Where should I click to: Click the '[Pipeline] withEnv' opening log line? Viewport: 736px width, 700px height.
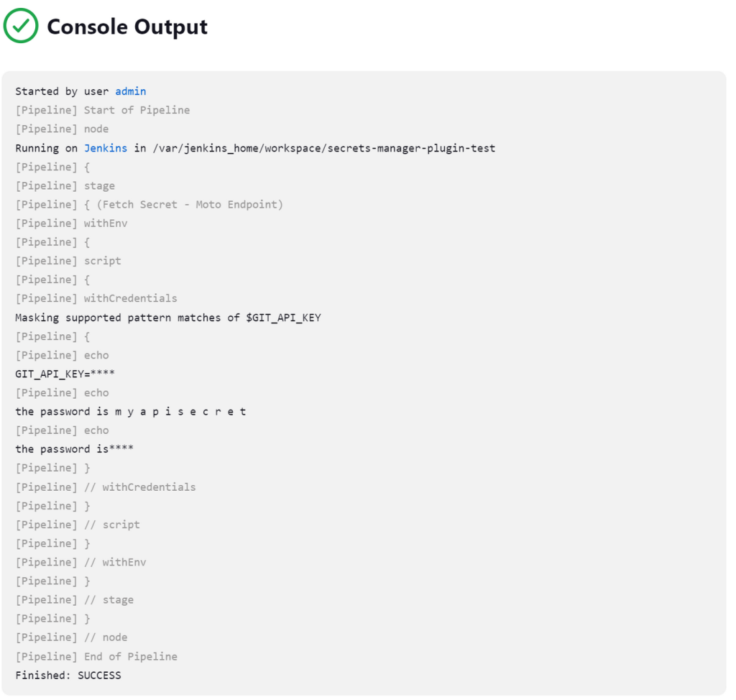71,224
